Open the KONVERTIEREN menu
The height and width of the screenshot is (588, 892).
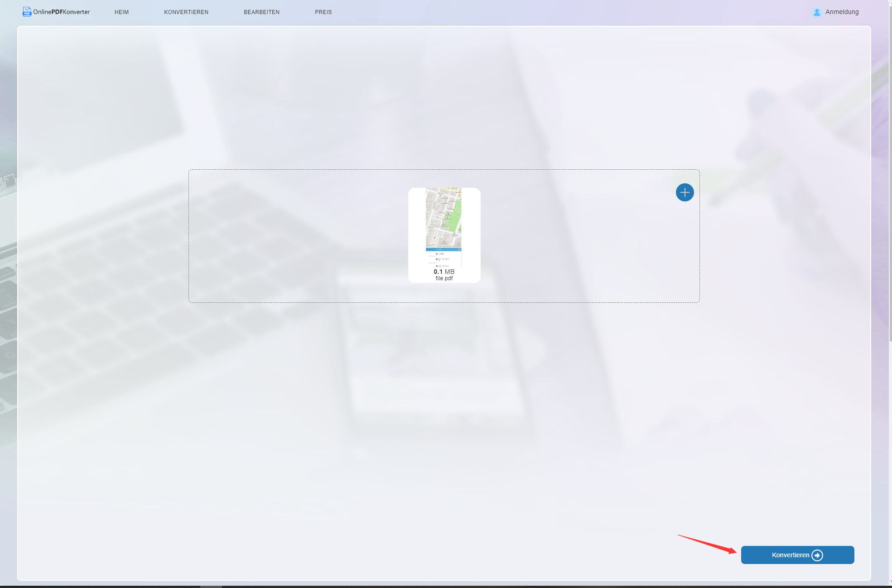pyautogui.click(x=186, y=12)
